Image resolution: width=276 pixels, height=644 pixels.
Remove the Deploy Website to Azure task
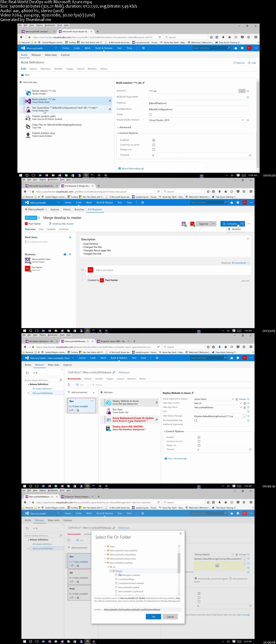pyautogui.click(x=157, y=403)
